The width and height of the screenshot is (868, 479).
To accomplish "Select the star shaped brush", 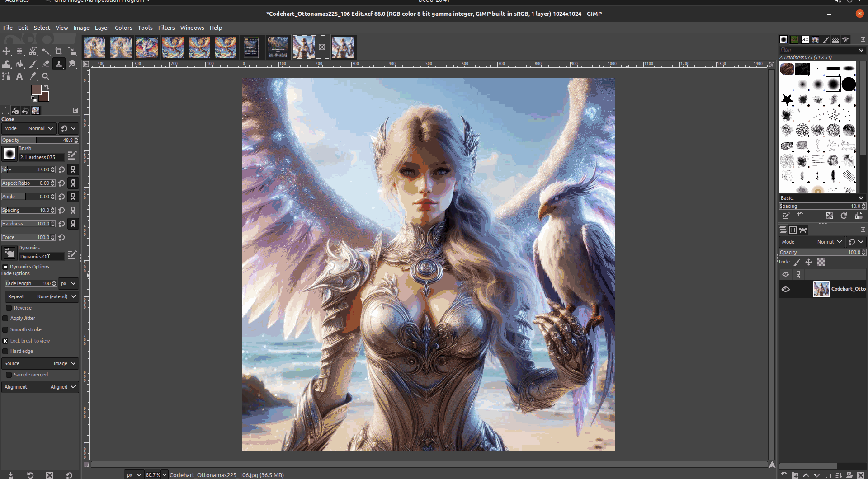I will pos(787,99).
